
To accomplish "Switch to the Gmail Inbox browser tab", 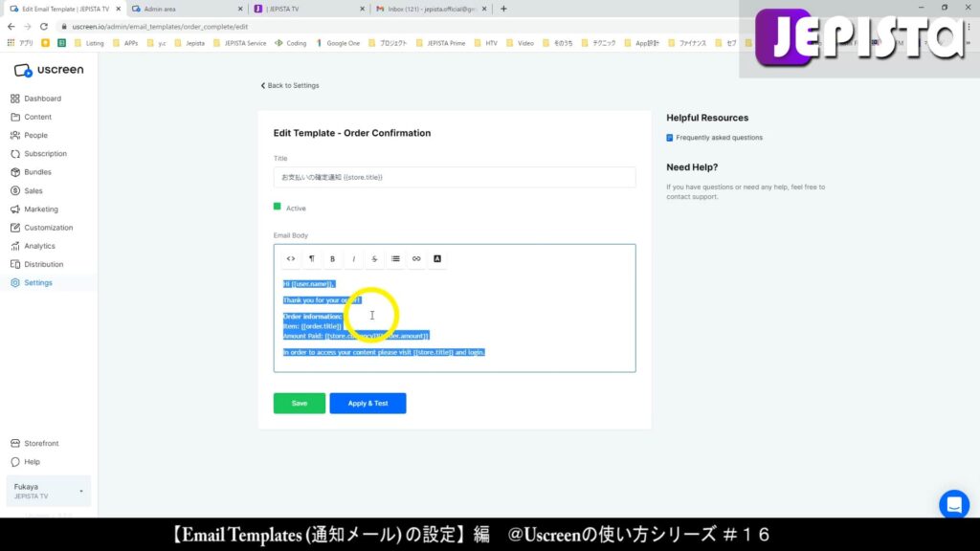I will (x=431, y=9).
